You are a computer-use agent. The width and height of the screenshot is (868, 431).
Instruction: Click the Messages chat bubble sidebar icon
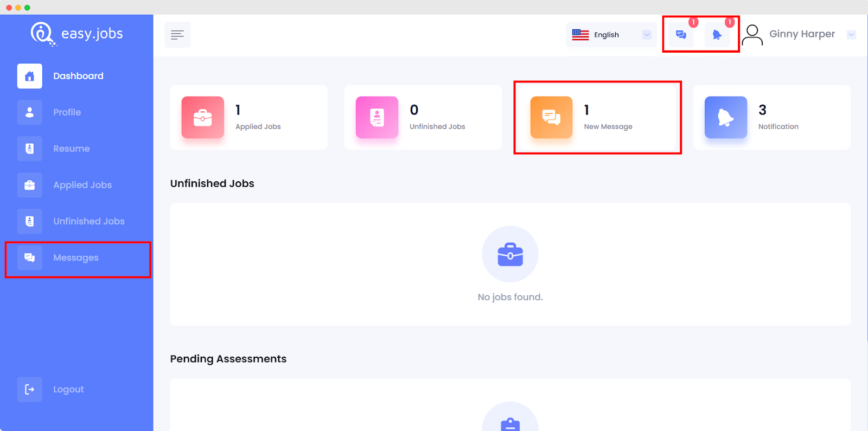tap(30, 258)
